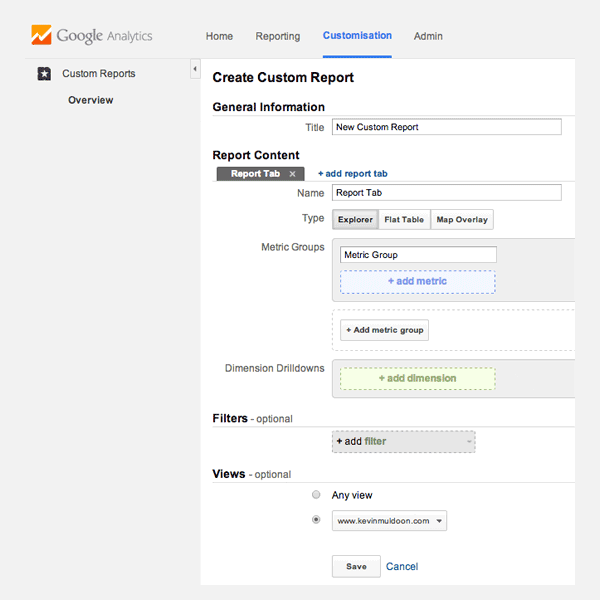This screenshot has height=600, width=600.
Task: Click the Metric Group name field
Action: (418, 255)
